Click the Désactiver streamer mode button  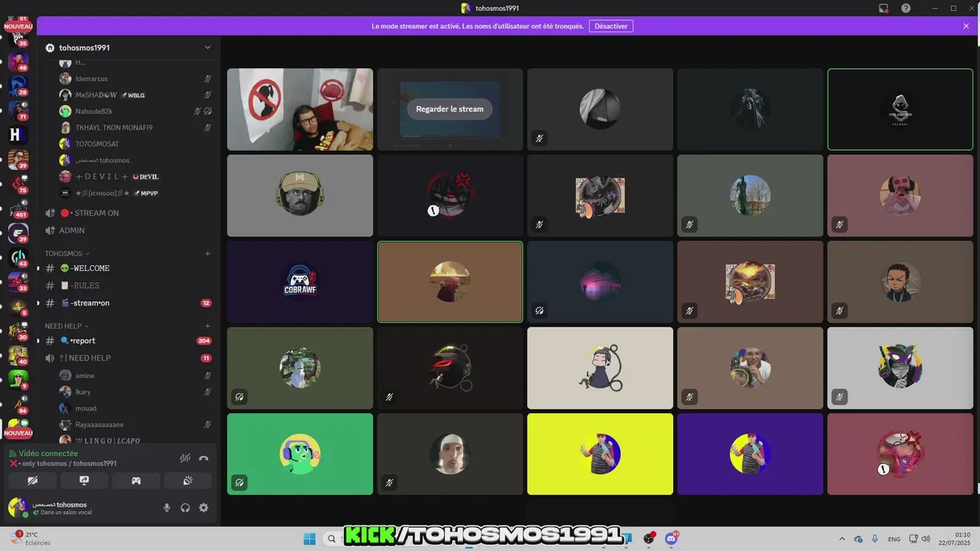(x=611, y=26)
